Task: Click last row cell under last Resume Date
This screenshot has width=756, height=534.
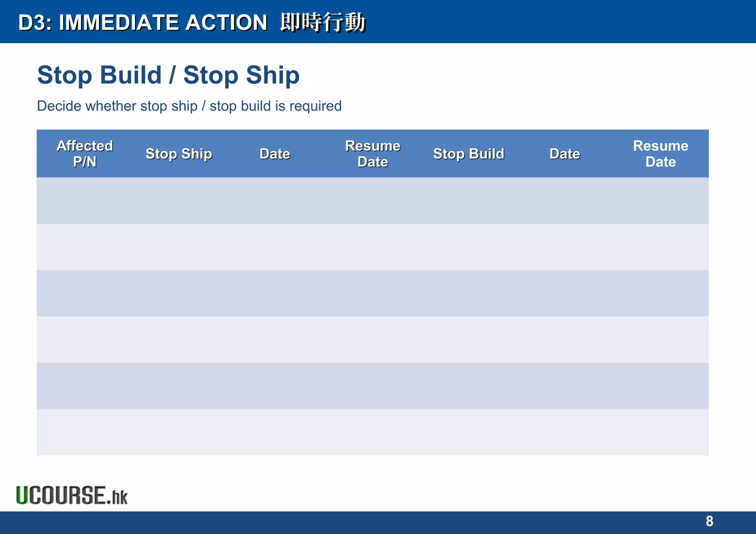Action: [661, 432]
